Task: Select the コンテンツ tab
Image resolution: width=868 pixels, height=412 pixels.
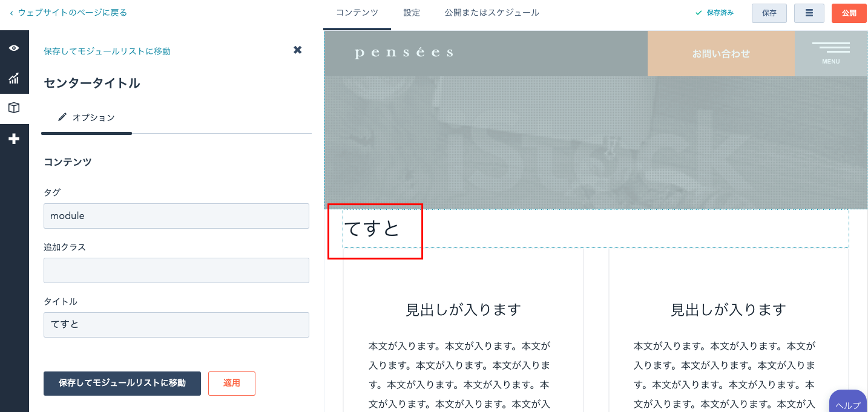Action: pyautogui.click(x=356, y=12)
